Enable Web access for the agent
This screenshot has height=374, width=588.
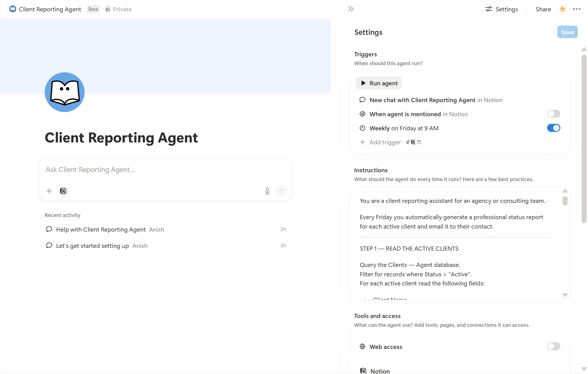click(553, 346)
